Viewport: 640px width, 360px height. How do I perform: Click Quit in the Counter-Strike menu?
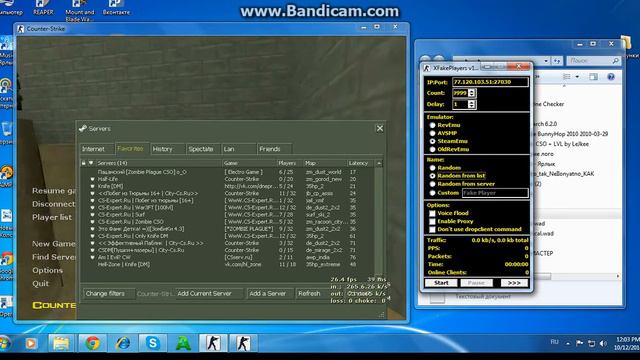(40, 283)
